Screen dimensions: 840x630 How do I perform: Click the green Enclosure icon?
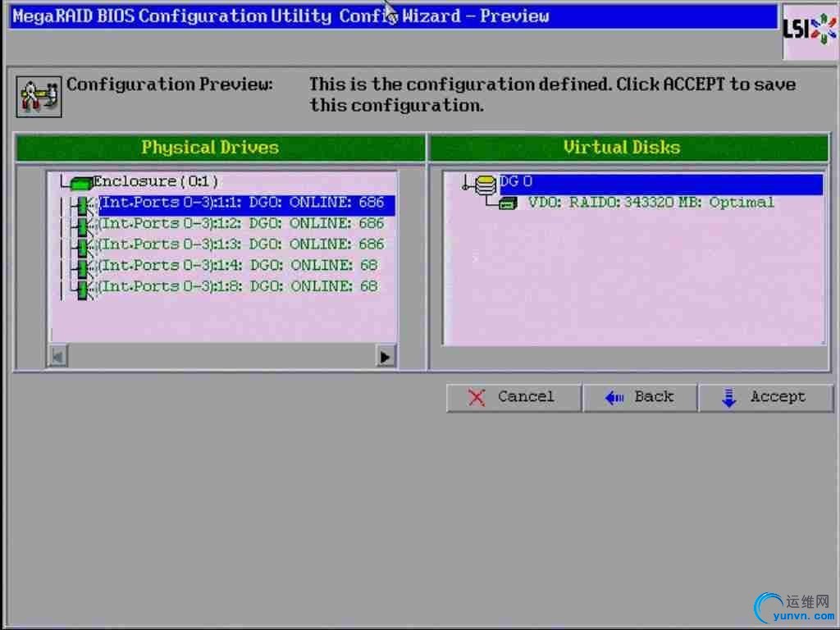point(81,183)
